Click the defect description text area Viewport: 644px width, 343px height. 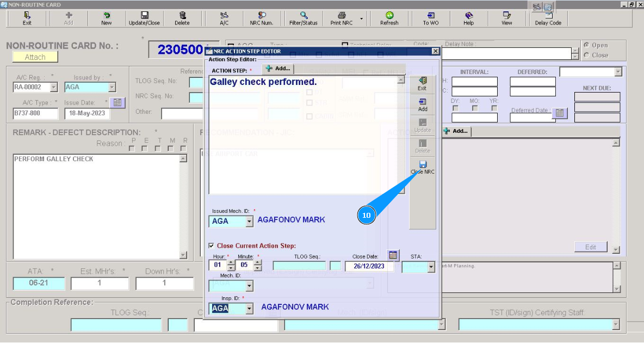tap(96, 206)
